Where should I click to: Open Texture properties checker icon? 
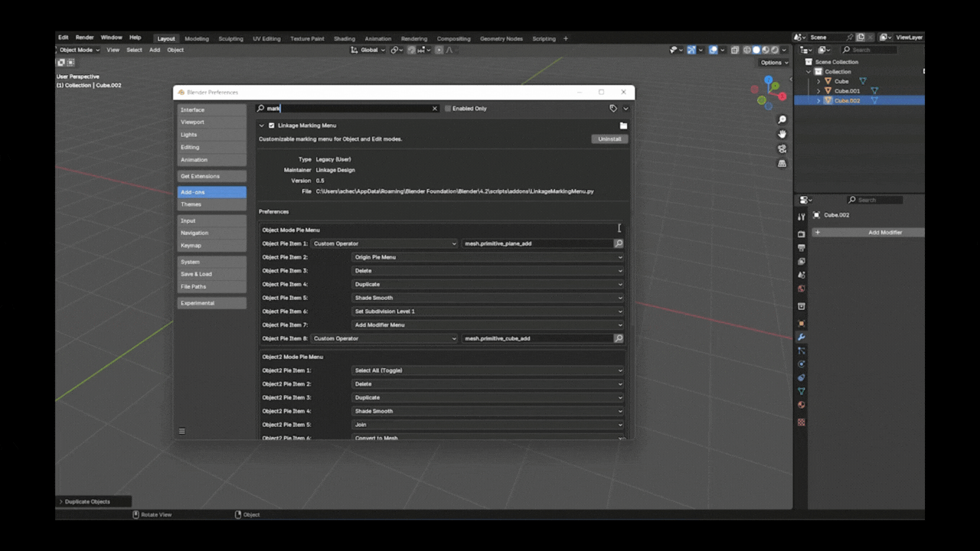click(802, 422)
